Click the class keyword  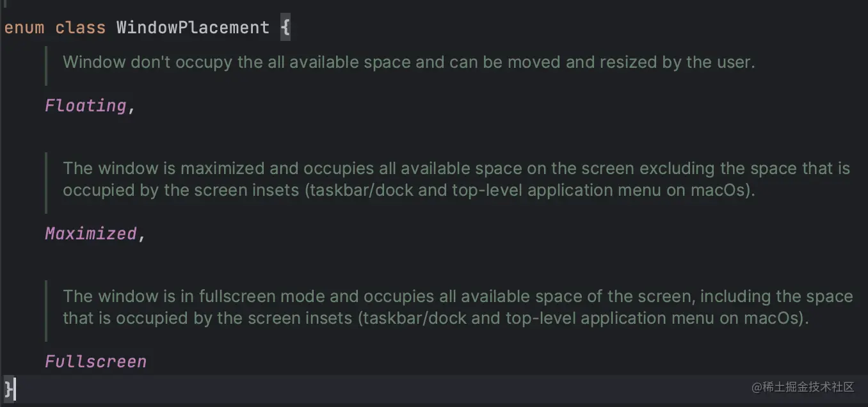(80, 28)
